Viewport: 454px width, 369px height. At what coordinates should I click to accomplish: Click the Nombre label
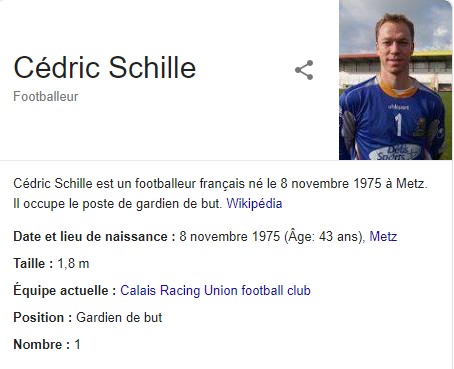tap(42, 344)
